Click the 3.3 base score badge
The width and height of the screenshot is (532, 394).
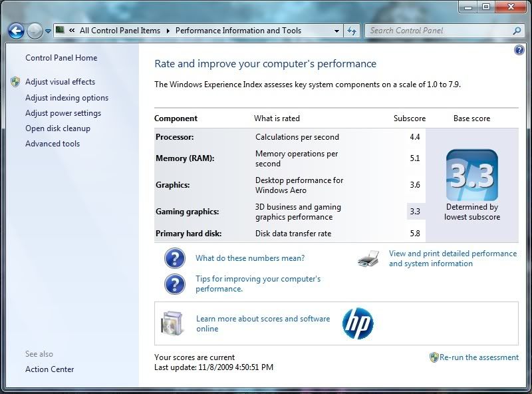point(471,175)
